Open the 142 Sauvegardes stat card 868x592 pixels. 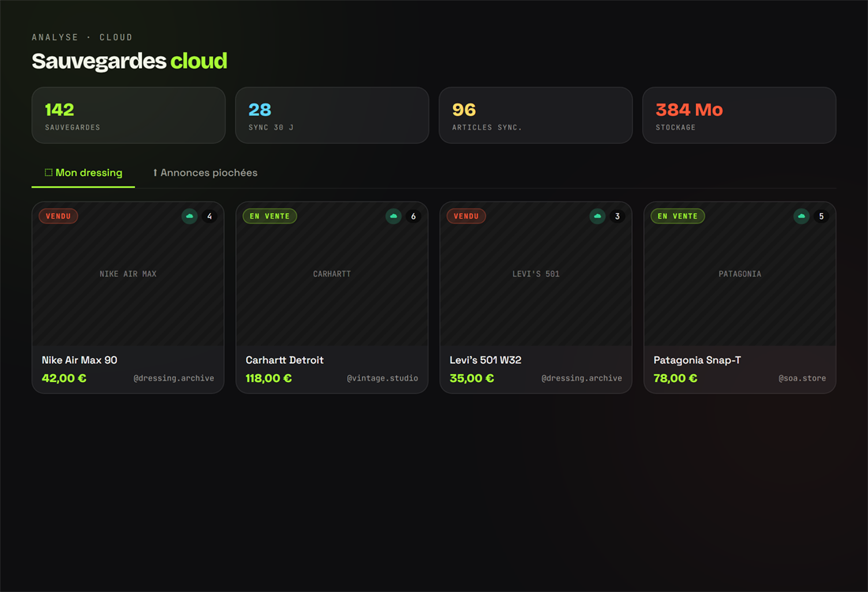point(129,115)
